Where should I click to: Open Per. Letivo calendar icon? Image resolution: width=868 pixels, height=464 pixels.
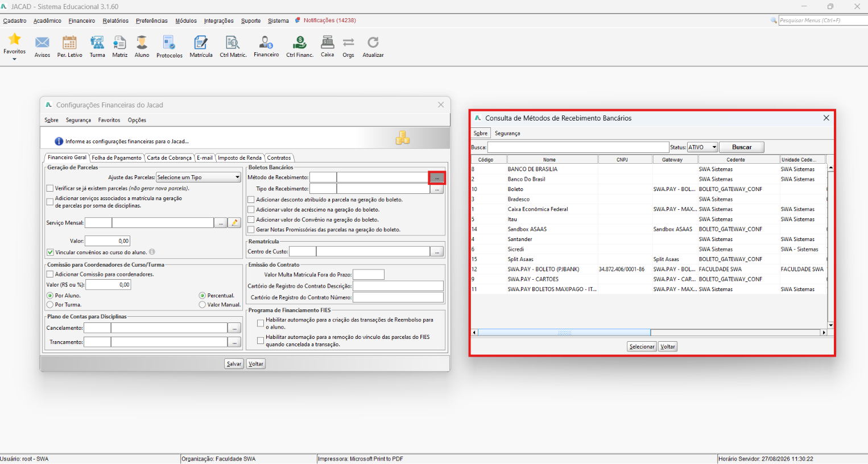click(x=69, y=43)
